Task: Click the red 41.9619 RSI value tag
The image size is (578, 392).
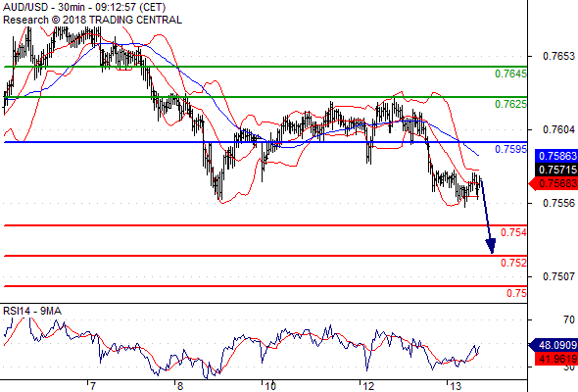Action: (x=556, y=359)
